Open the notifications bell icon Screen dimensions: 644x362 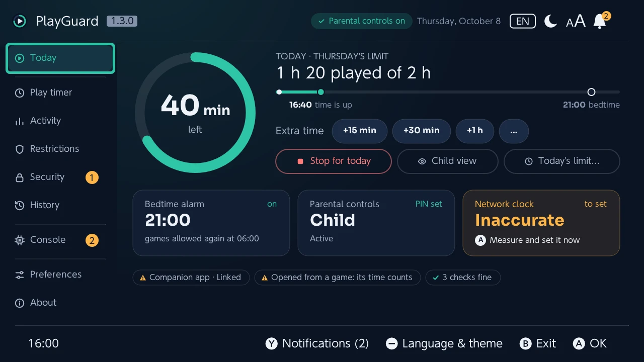pos(601,21)
